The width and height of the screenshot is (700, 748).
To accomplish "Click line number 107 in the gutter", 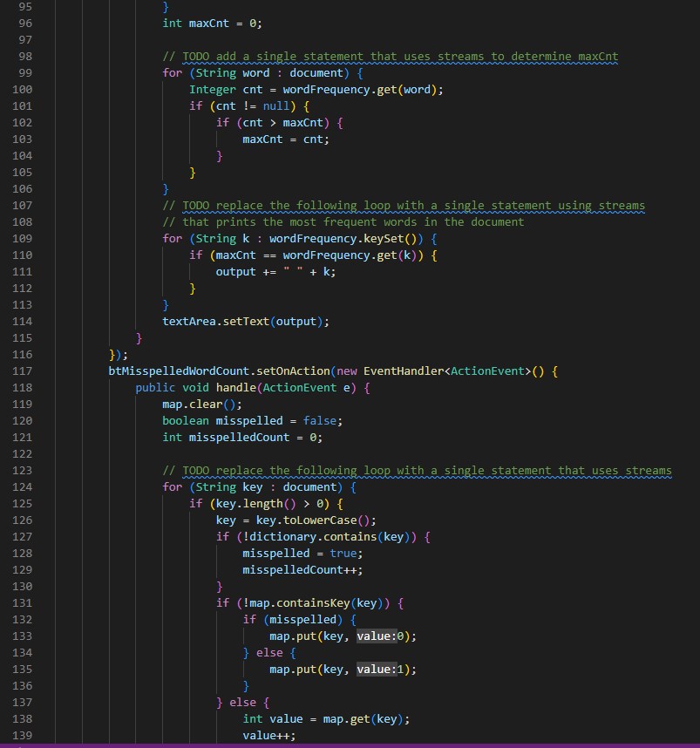I will point(25,205).
